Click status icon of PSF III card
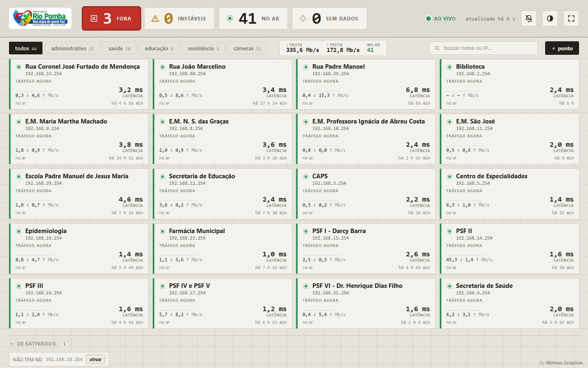 [x=19, y=286]
